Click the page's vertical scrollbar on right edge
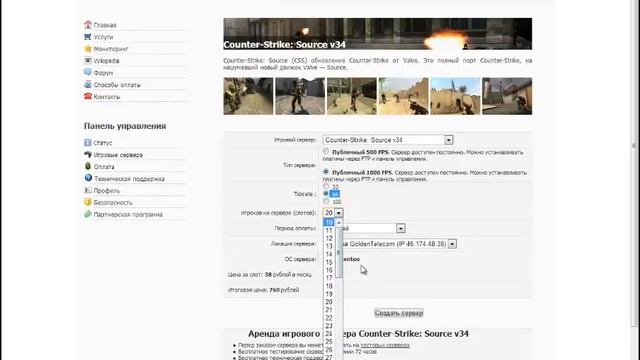 634,163
